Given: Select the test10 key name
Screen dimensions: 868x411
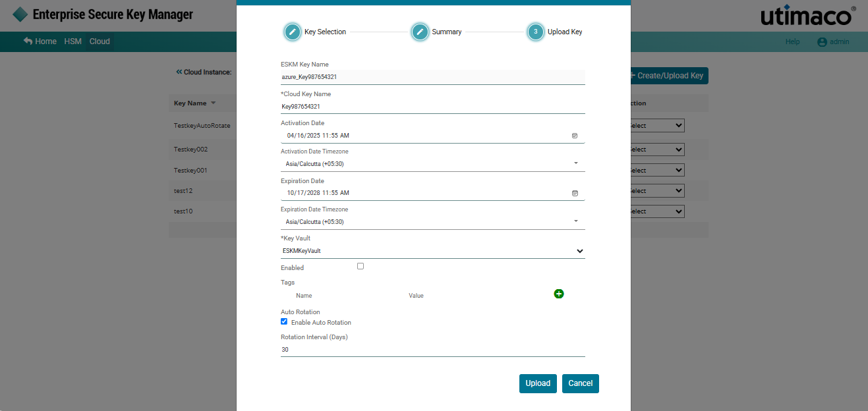Looking at the screenshot, I should pos(183,211).
